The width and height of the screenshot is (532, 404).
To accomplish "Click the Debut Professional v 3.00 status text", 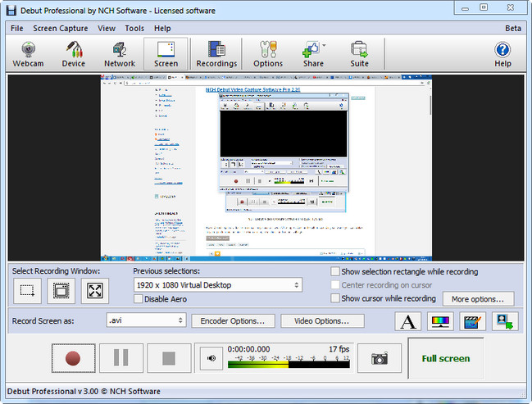I will pos(84,391).
